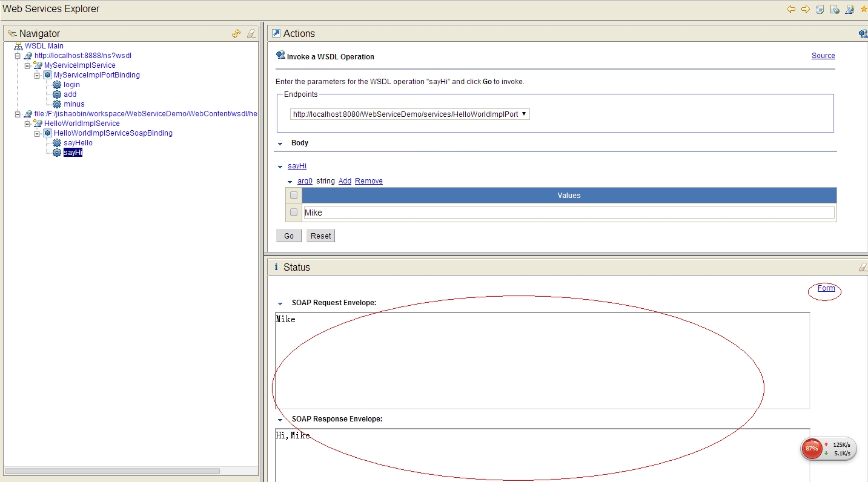
Task: Click inside the SOAP Response Envelope text area
Action: pos(543,455)
